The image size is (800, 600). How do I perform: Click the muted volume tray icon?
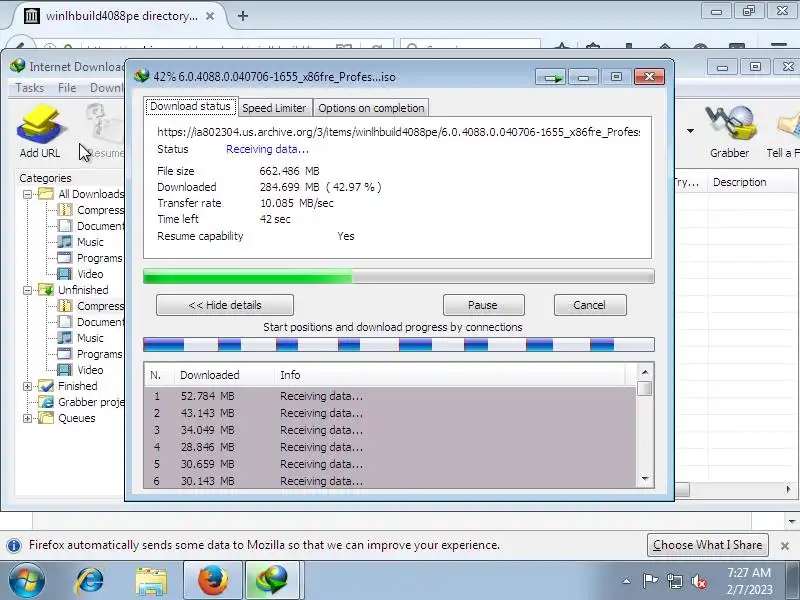tap(699, 581)
